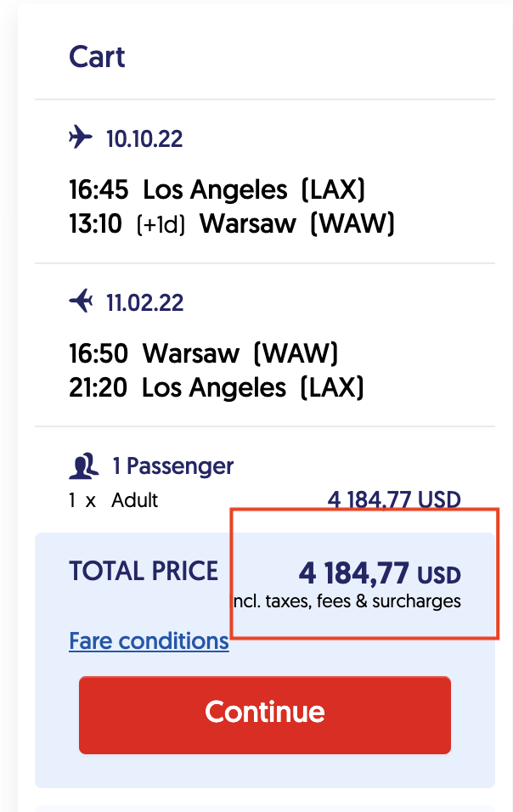Click the 16:45 Los Angeles departure line
Screen dimensions: 513x812
point(217,189)
